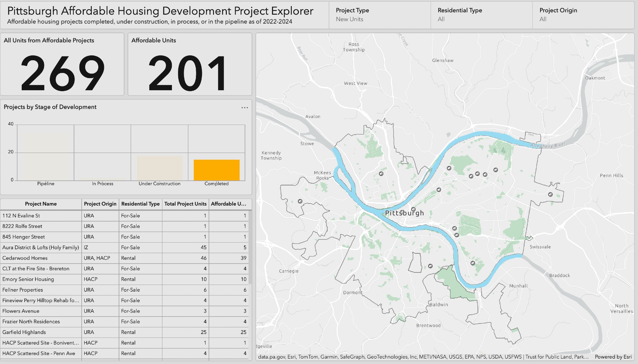Click the Powered by Esri link

coord(613,357)
